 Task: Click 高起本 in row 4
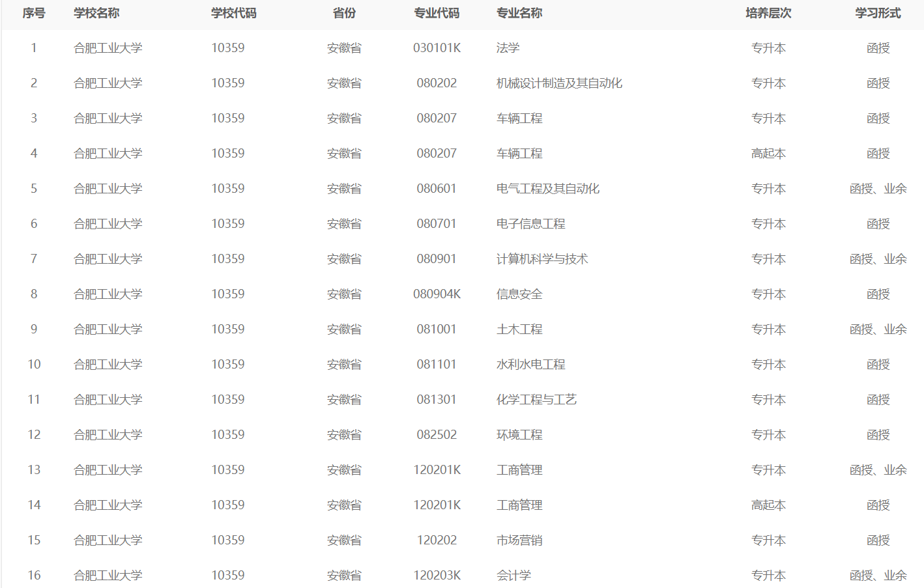pos(768,154)
